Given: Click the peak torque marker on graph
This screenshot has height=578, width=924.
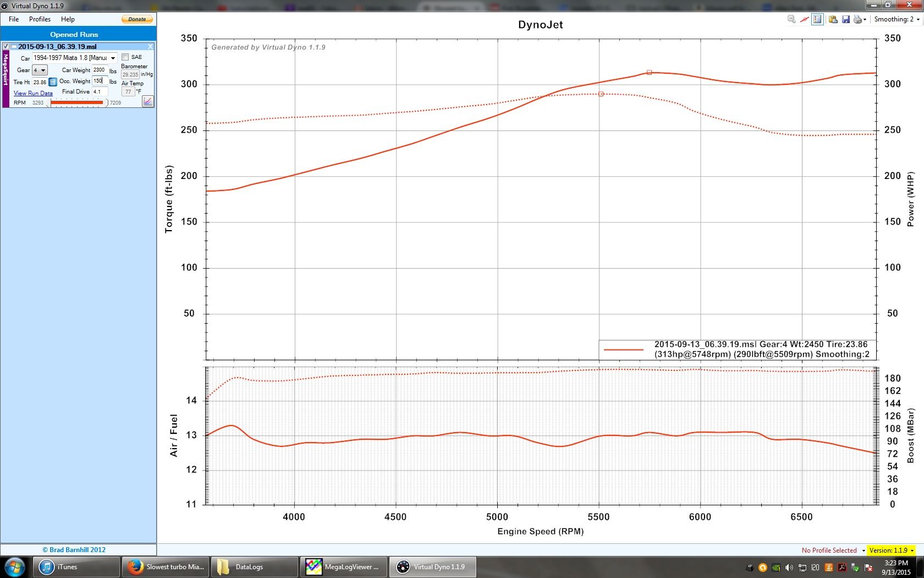Looking at the screenshot, I should click(601, 94).
